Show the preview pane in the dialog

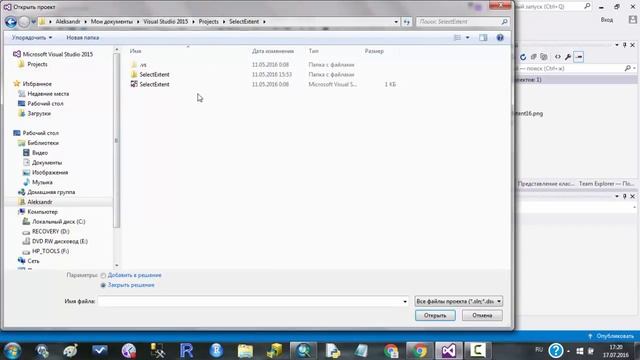483,38
